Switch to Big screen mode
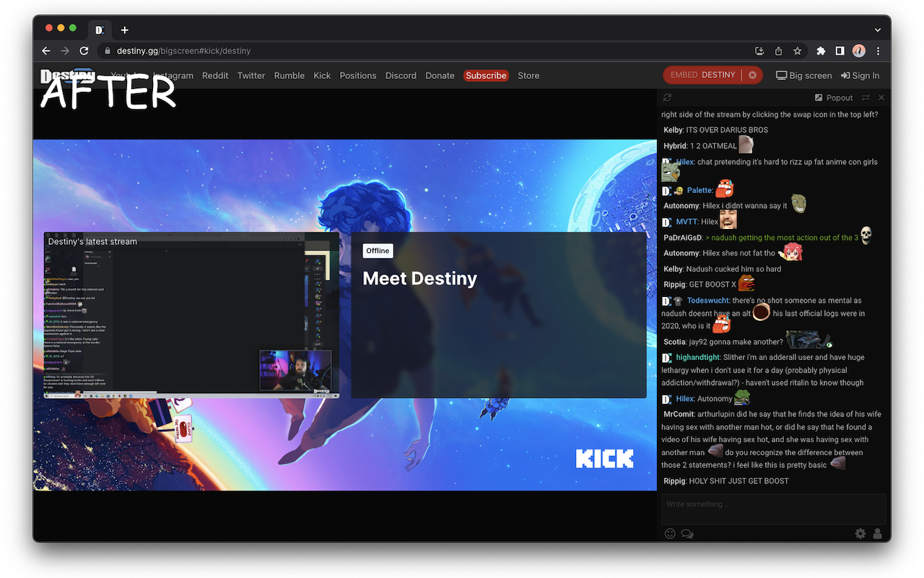924x578 pixels. [x=804, y=75]
